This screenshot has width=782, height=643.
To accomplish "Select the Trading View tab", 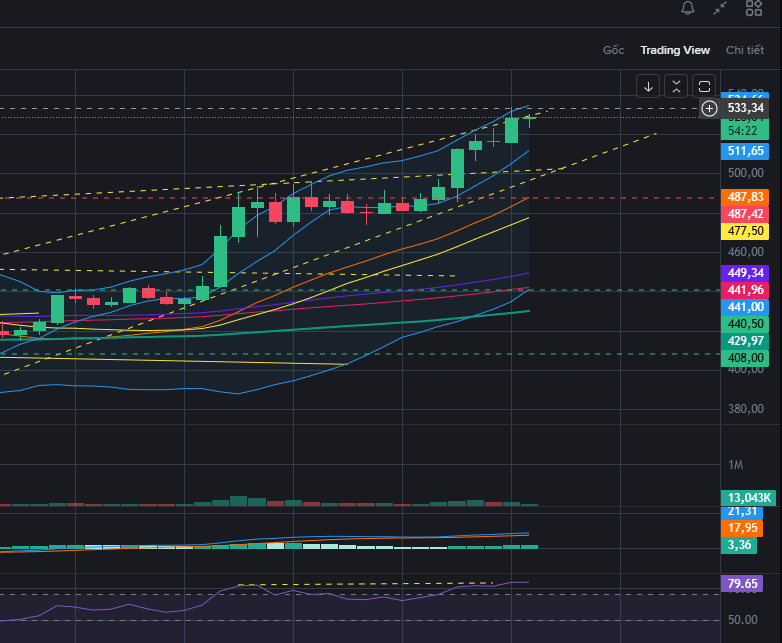I will pyautogui.click(x=675, y=50).
